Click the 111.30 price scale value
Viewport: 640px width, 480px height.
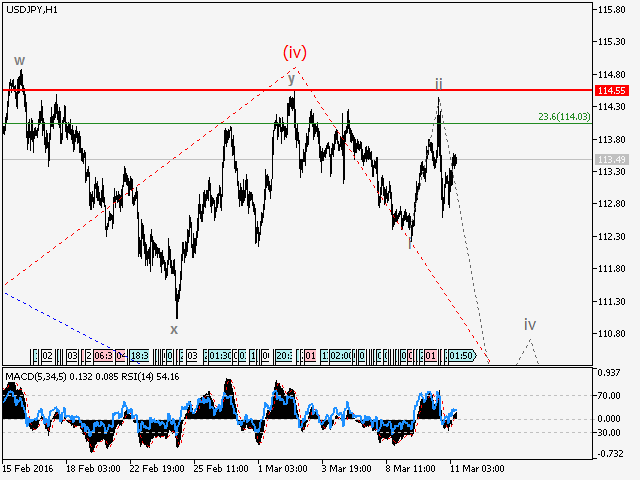coord(611,302)
